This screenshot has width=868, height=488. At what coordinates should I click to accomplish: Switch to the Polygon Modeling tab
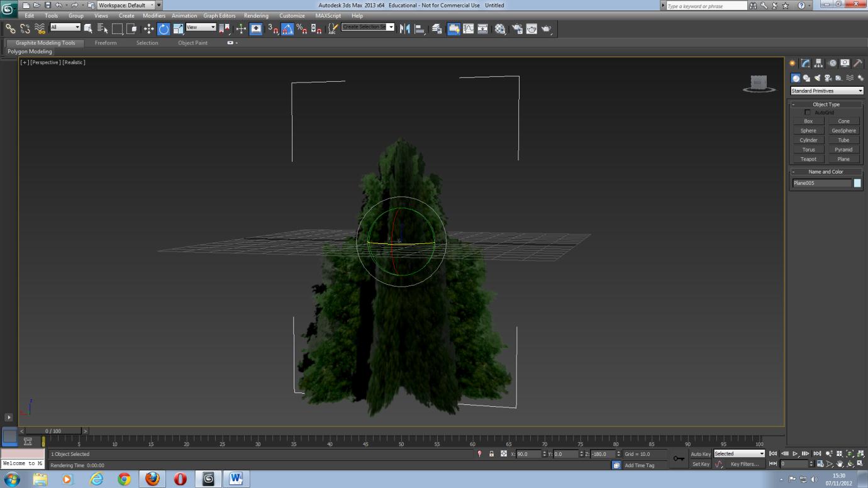click(29, 52)
